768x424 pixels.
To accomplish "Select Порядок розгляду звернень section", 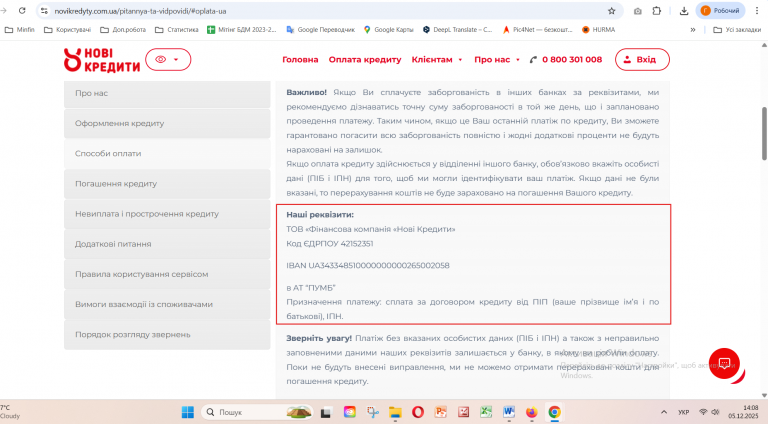I will click(167, 334).
